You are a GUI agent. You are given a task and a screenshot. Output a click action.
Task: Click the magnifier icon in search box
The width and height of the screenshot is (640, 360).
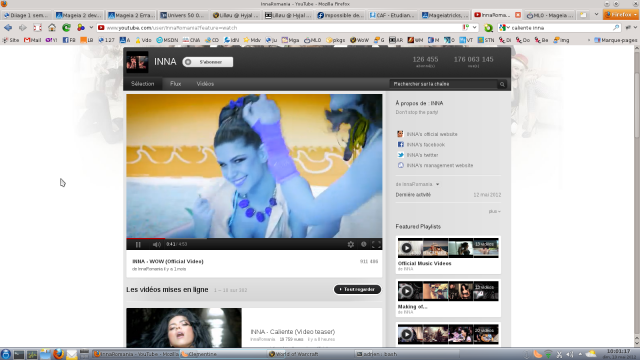pos(616,28)
